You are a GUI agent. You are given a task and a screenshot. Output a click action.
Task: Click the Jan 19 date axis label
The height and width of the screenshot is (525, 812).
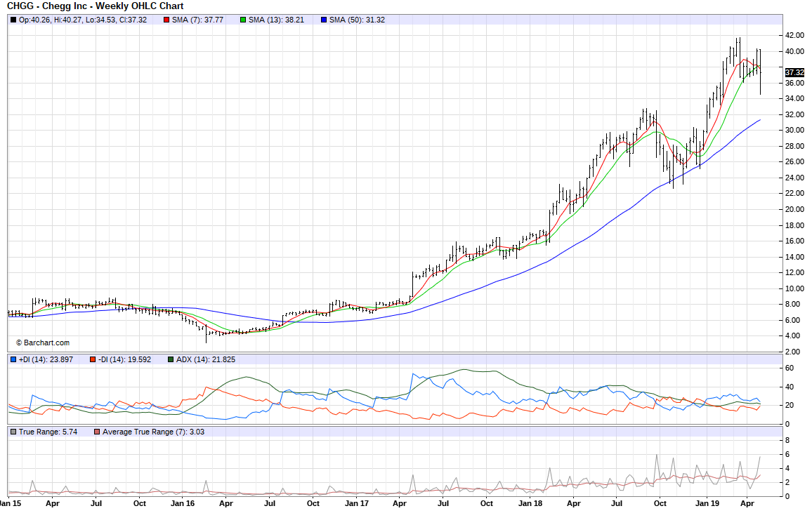(x=707, y=503)
